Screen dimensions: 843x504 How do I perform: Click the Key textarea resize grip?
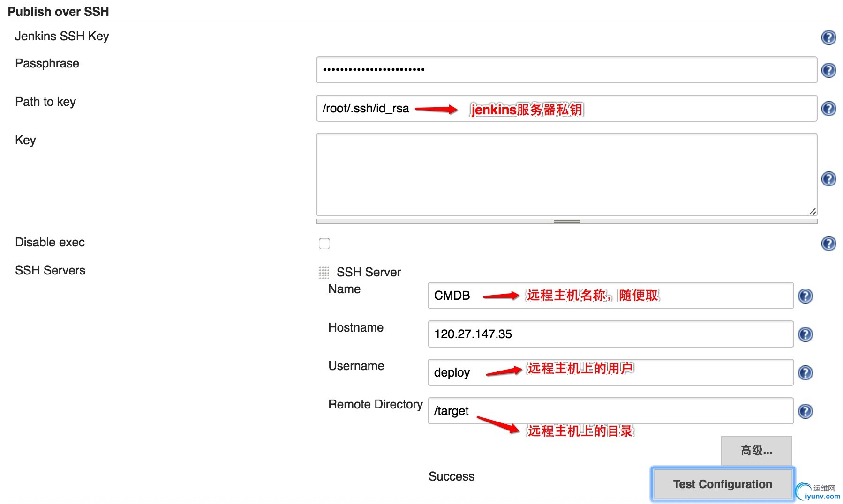pyautogui.click(x=813, y=212)
